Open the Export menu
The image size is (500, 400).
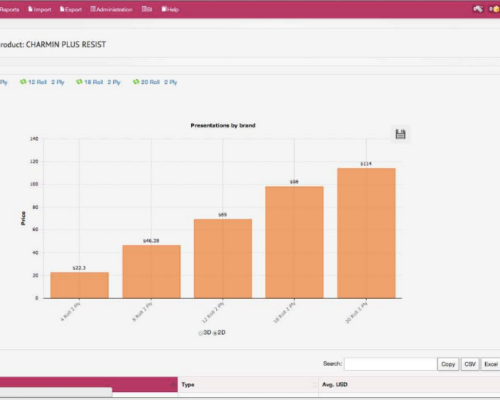71,9
